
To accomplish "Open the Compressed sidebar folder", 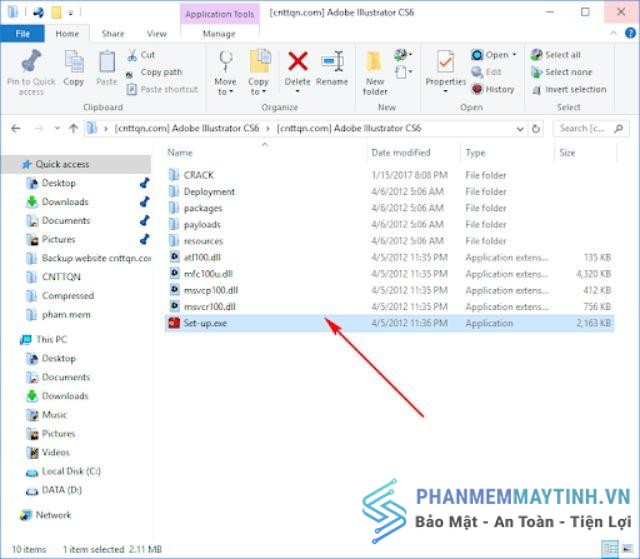I will pos(60,296).
